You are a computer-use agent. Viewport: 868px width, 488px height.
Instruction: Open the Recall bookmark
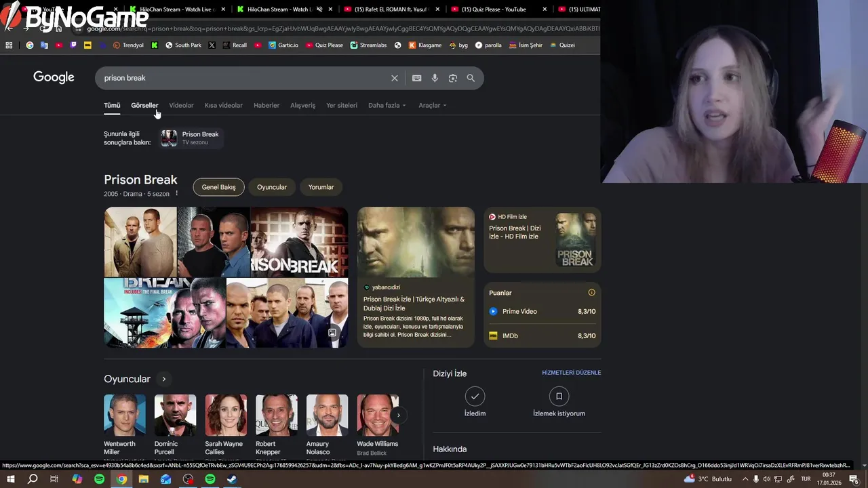234,45
